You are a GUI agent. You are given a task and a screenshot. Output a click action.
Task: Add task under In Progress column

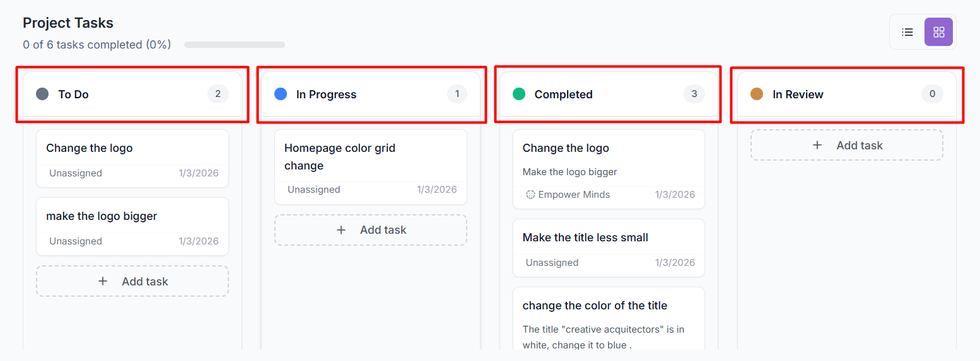(x=371, y=230)
